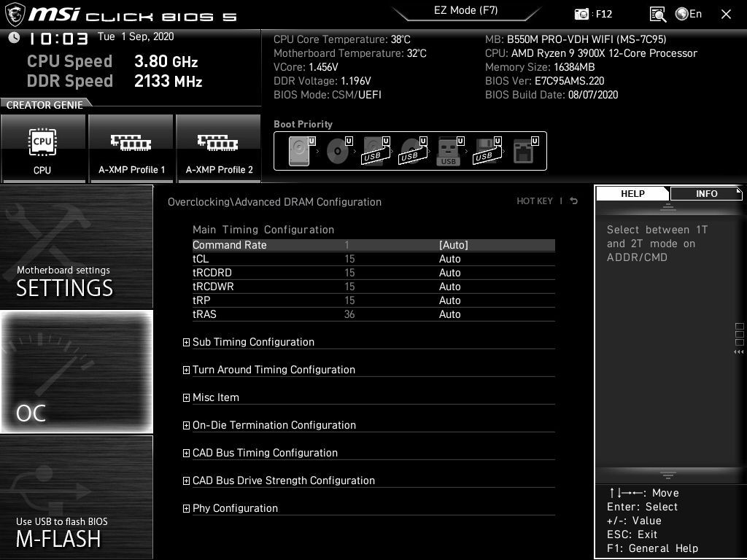Select the USB hard disk boot device
This screenshot has height=560, width=747.
(x=376, y=151)
